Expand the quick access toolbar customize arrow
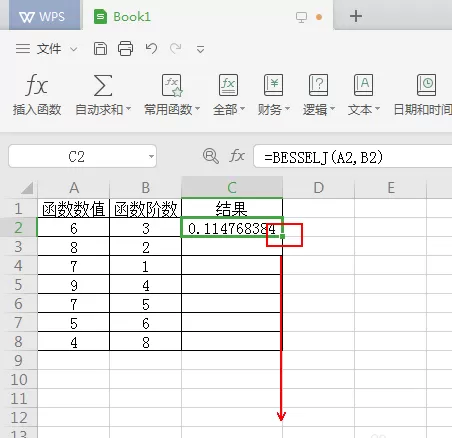Image resolution: width=452 pixels, height=438 pixels. click(x=200, y=50)
